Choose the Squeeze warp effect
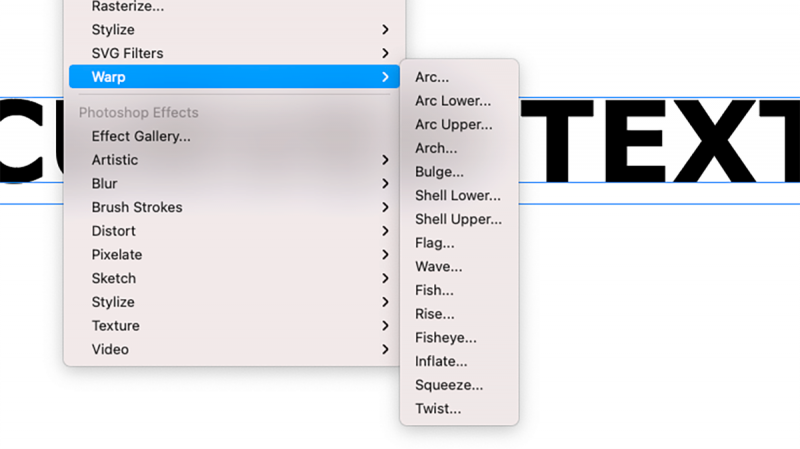Image resolution: width=800 pixels, height=449 pixels. tap(459, 385)
